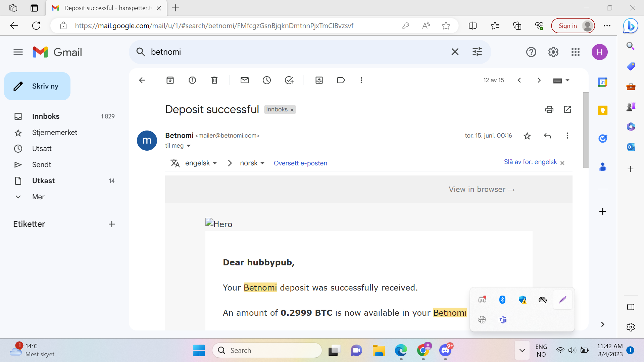
Task: Open Google Calendar side panel
Action: [603, 82]
